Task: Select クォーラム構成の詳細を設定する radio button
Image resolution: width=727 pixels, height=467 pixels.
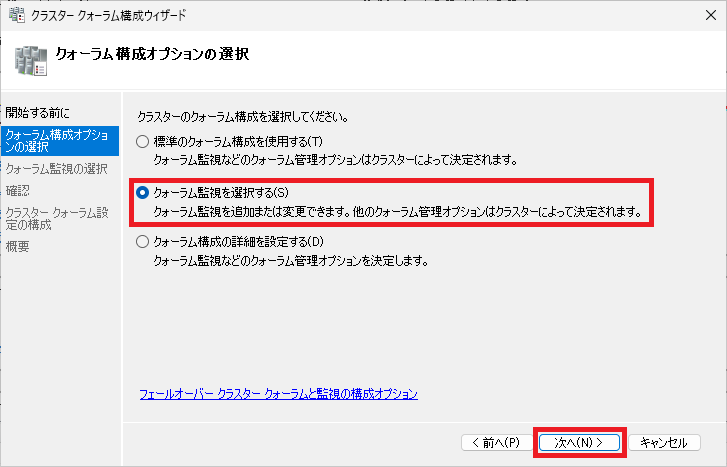Action: (x=142, y=242)
